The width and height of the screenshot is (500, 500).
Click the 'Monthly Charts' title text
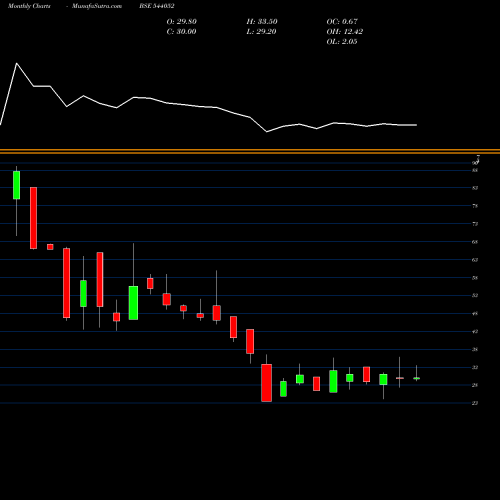29,6
